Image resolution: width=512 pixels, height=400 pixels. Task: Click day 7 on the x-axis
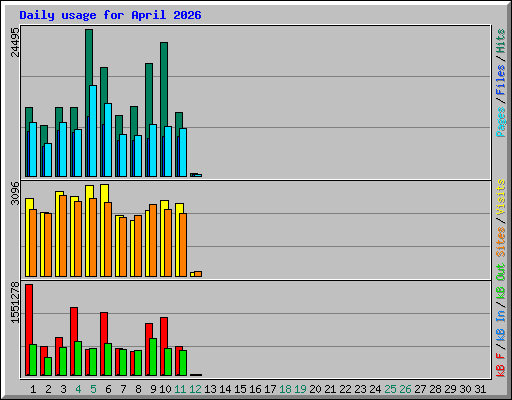coord(123,389)
